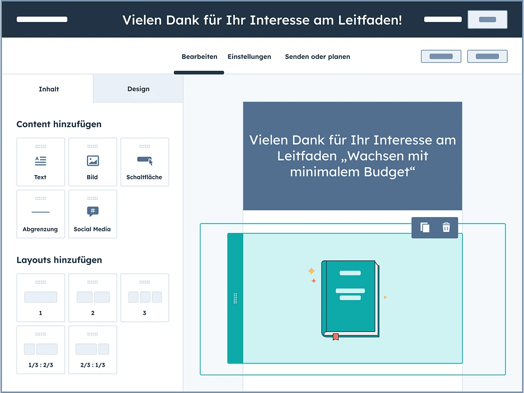
Task: Select the heading block 'Wachsen mit minimalem Budget'
Action: point(353,156)
